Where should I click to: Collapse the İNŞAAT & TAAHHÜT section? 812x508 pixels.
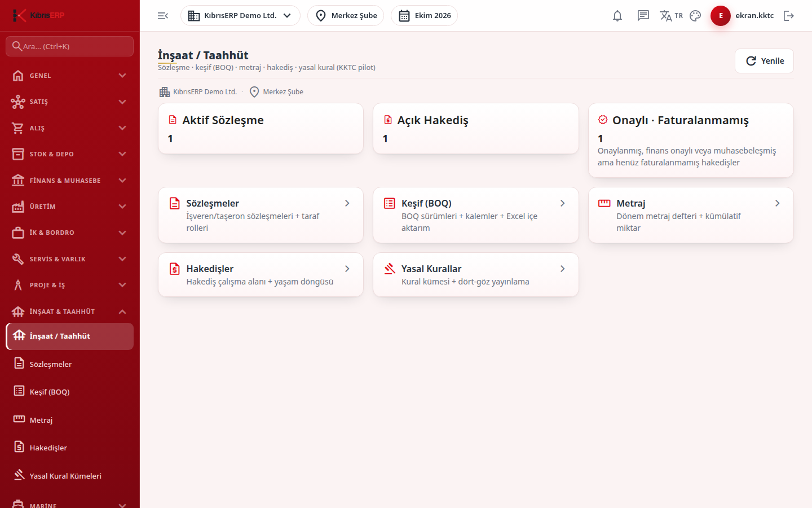point(70,312)
